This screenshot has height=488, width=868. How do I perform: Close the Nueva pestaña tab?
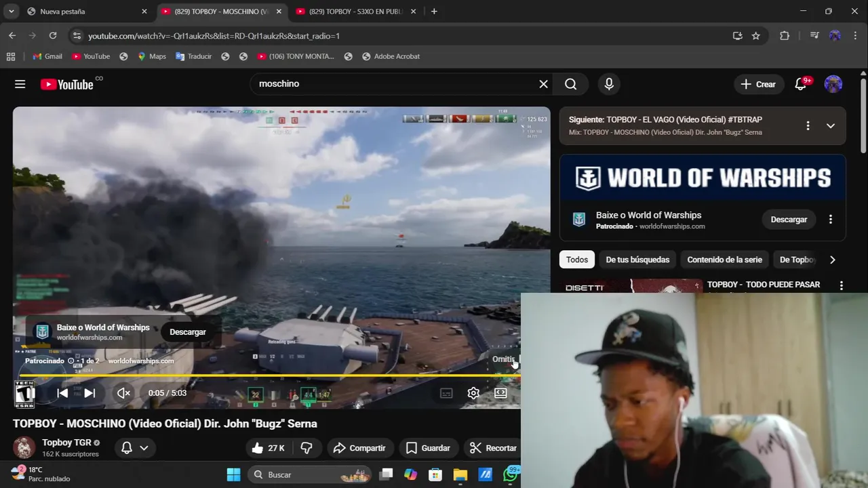point(144,12)
